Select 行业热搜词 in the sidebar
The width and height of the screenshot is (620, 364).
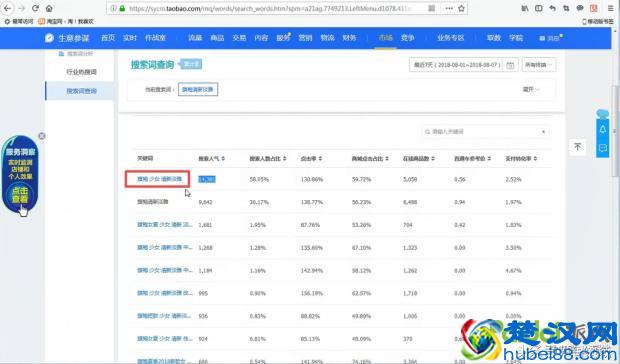[81, 72]
